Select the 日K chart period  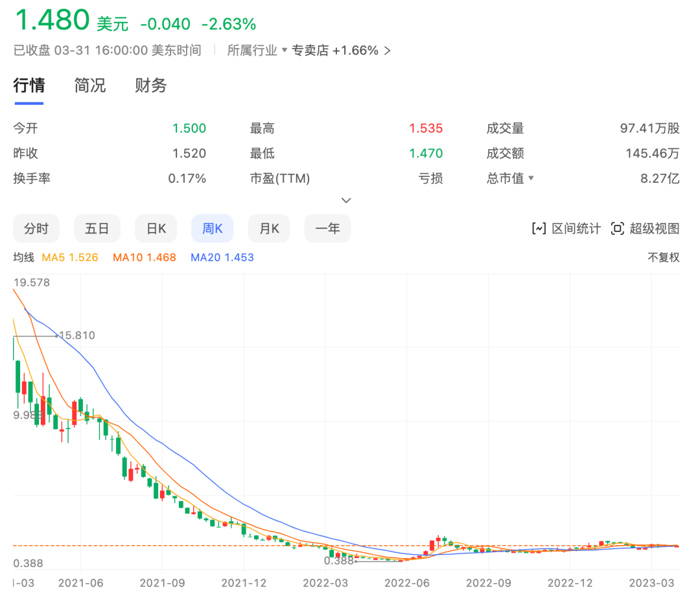click(x=156, y=229)
